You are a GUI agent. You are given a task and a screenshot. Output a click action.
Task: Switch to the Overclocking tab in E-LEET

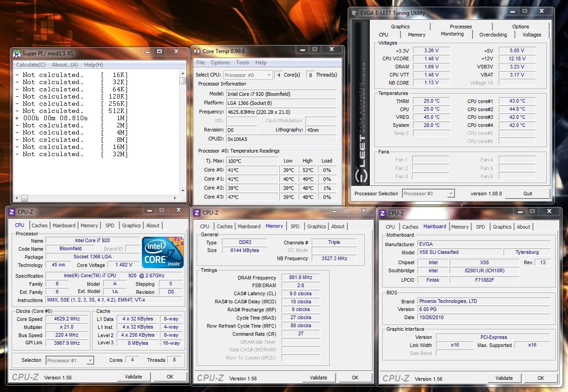[493, 35]
